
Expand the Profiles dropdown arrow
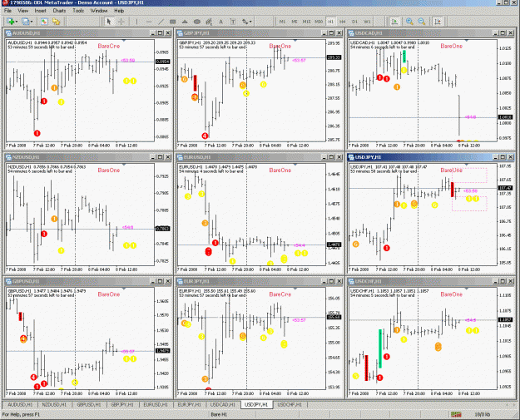(32, 22)
